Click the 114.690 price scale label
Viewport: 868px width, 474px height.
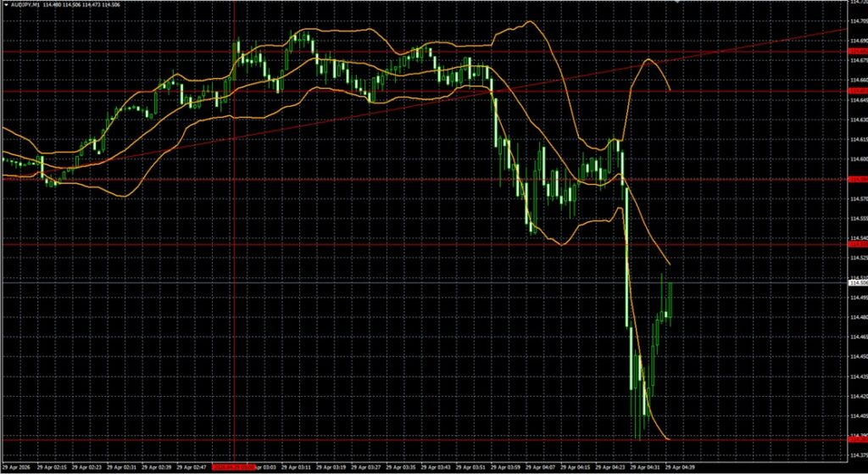[x=858, y=41]
